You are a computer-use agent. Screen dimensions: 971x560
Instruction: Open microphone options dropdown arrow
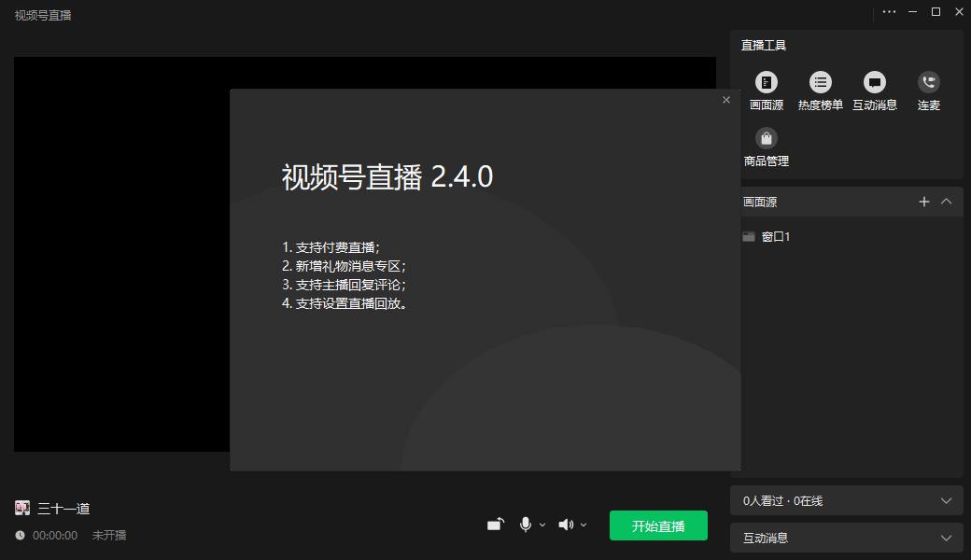click(542, 525)
